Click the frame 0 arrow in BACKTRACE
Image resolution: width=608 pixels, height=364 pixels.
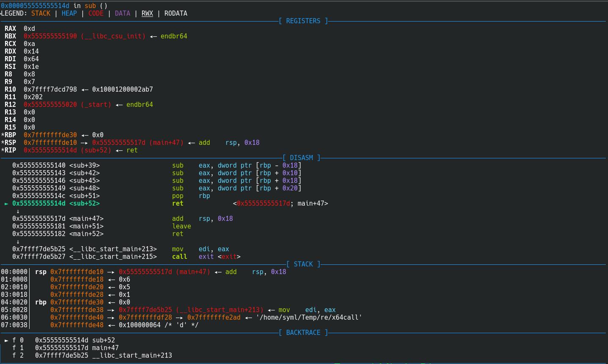pyautogui.click(x=6, y=340)
